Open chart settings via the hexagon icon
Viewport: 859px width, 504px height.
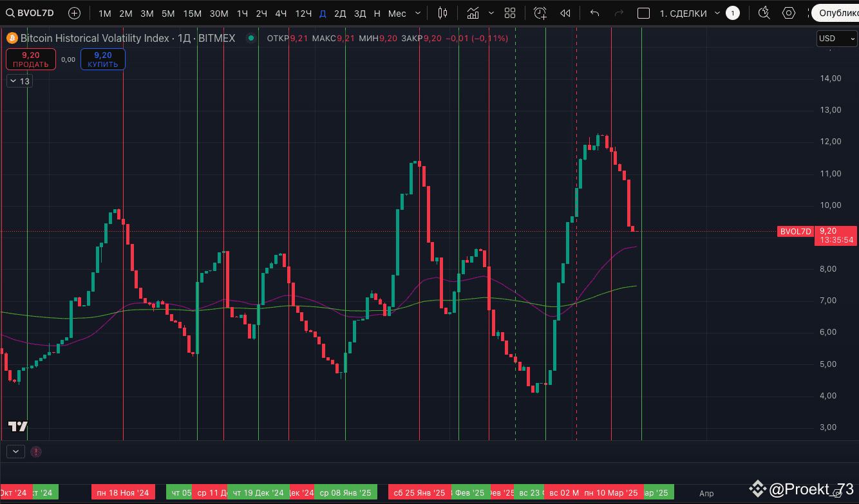[x=788, y=12]
